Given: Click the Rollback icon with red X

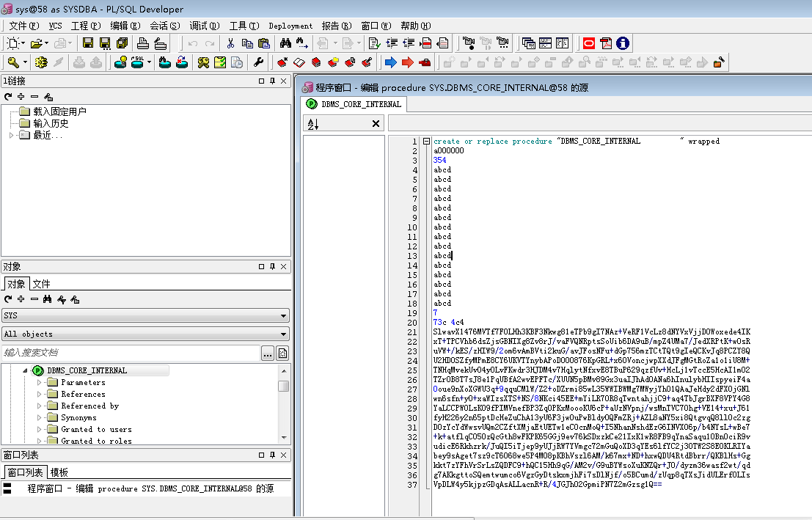Looking at the screenshot, I should click(x=182, y=62).
